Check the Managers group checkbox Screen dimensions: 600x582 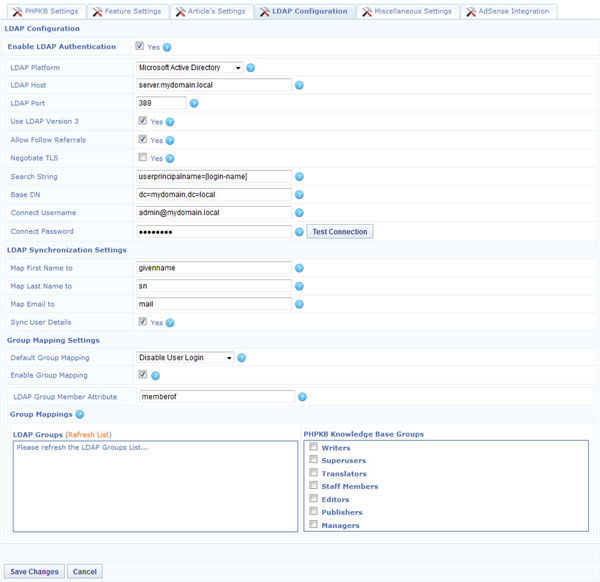[x=313, y=524]
